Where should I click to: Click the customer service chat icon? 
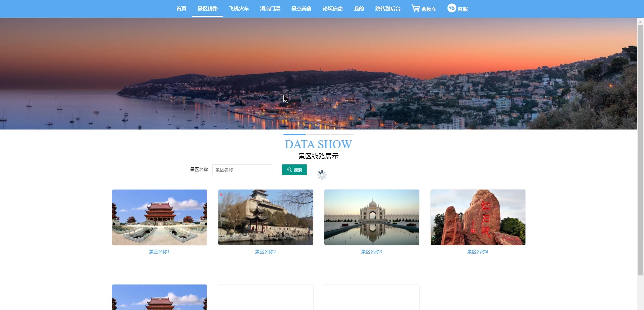click(452, 8)
